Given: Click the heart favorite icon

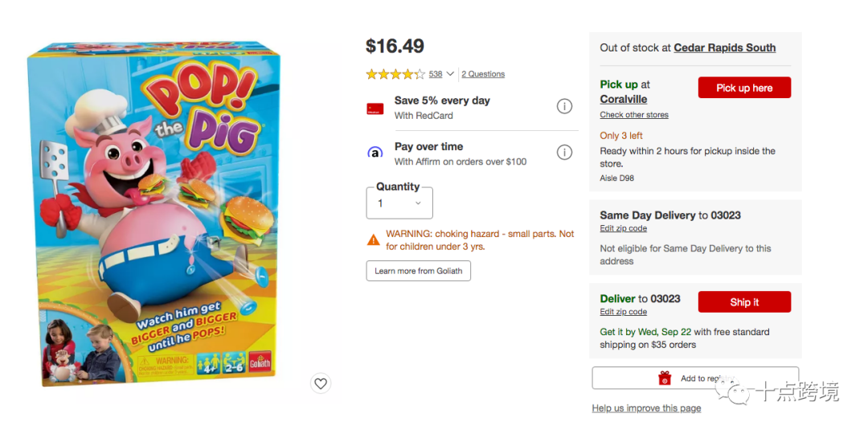Looking at the screenshot, I should click(x=321, y=383).
